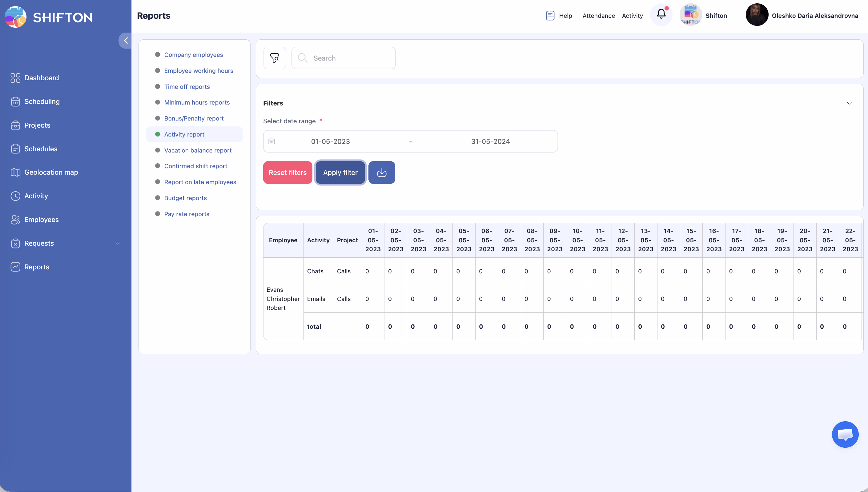Open the live chat bubble
The width and height of the screenshot is (868, 492).
coord(845,434)
